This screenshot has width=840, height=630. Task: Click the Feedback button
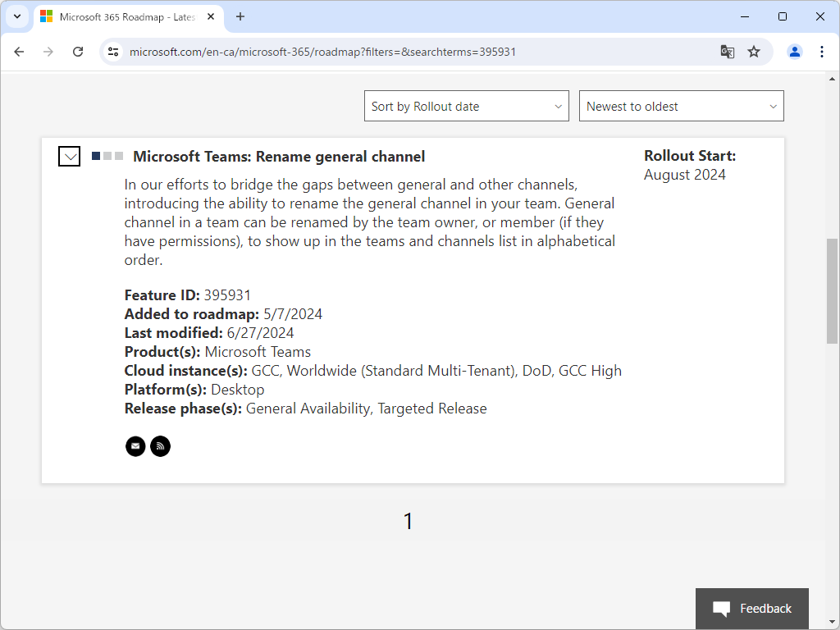click(x=751, y=609)
